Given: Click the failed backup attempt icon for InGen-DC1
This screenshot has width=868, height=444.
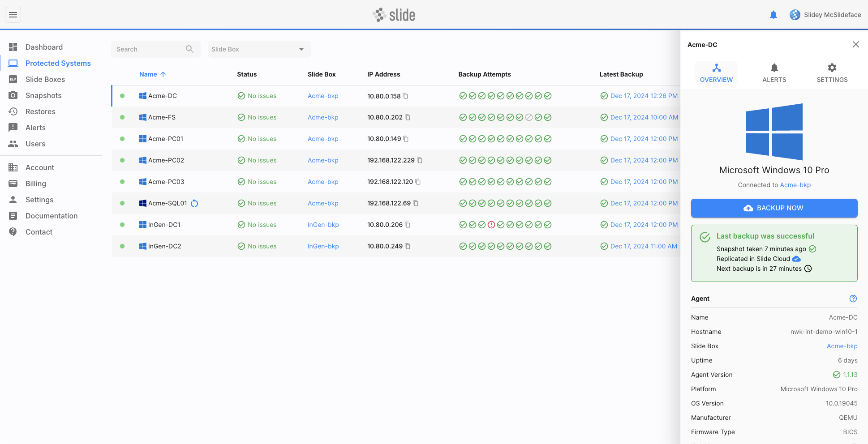Looking at the screenshot, I should [x=491, y=225].
